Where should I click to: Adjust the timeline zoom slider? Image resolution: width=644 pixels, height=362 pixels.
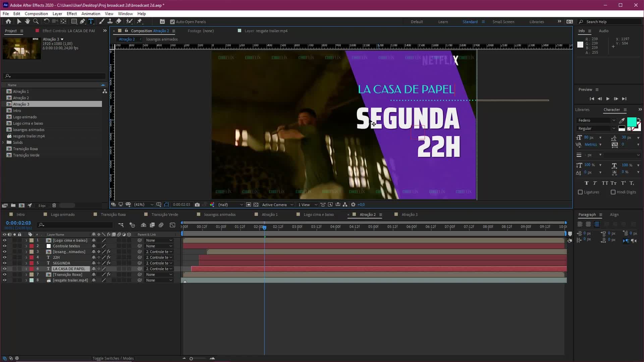[191, 359]
